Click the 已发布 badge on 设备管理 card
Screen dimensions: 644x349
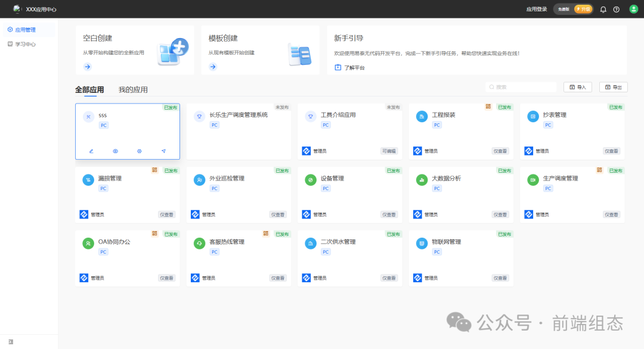pyautogui.click(x=393, y=170)
